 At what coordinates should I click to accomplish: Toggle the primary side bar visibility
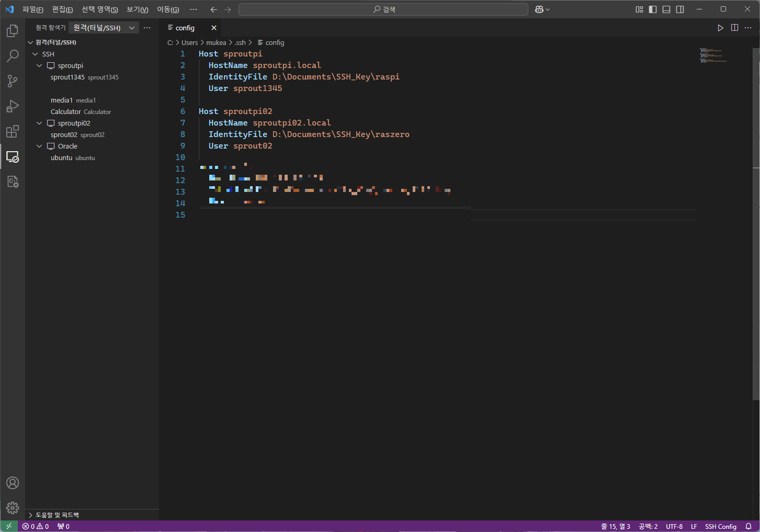pyautogui.click(x=653, y=9)
